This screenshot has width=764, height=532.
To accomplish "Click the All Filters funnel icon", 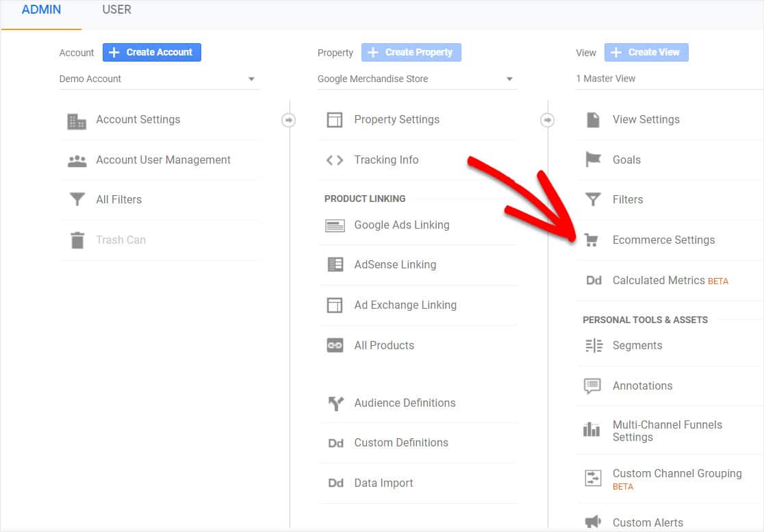I will click(77, 200).
